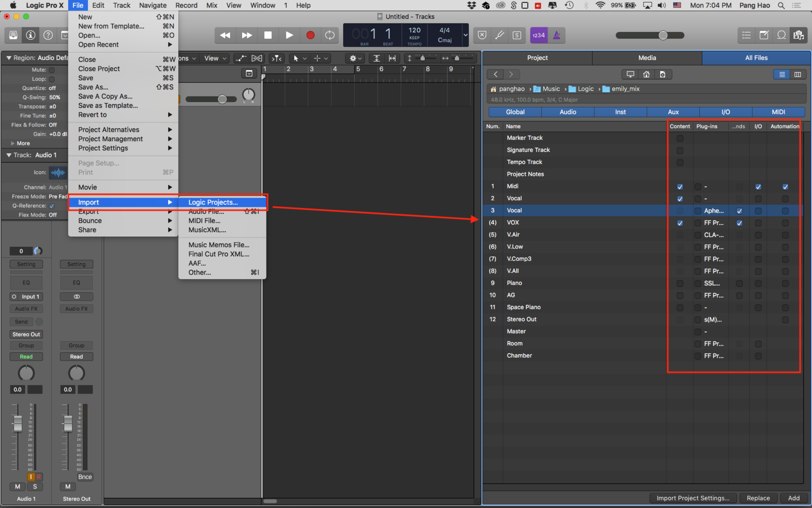Switch to the Media tab
This screenshot has height=508, width=812.
[x=647, y=58]
